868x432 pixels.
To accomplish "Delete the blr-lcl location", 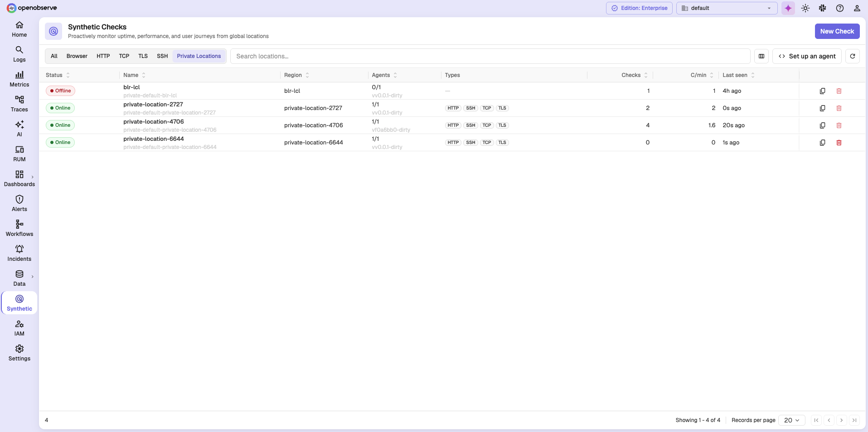I will tap(839, 91).
